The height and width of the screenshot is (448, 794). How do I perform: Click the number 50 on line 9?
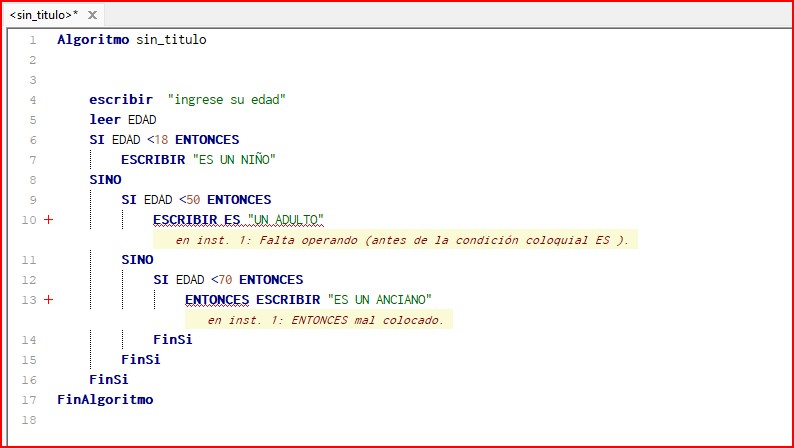(x=194, y=200)
